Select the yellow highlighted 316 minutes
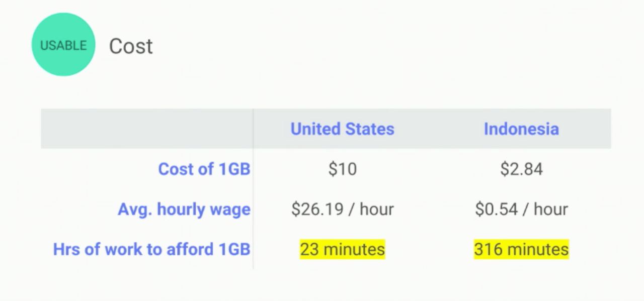 tap(521, 249)
